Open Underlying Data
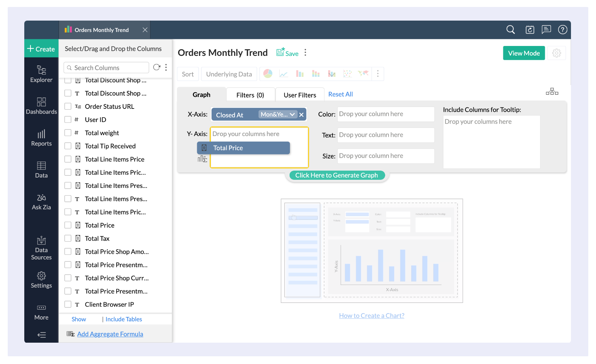596x364 pixels. (x=229, y=74)
